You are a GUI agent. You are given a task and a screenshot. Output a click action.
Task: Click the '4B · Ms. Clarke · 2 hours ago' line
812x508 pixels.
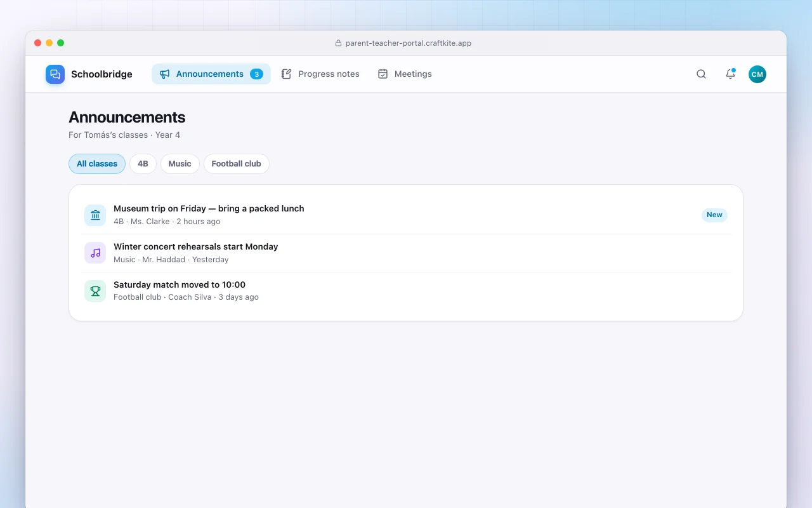167,222
